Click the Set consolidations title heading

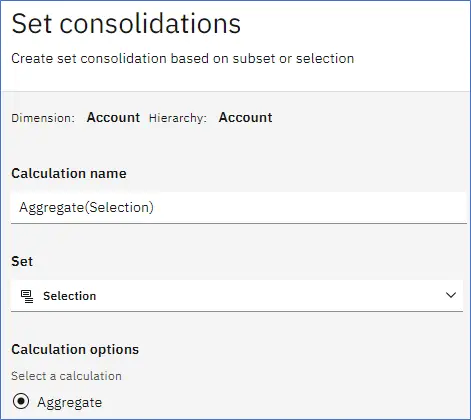126,24
